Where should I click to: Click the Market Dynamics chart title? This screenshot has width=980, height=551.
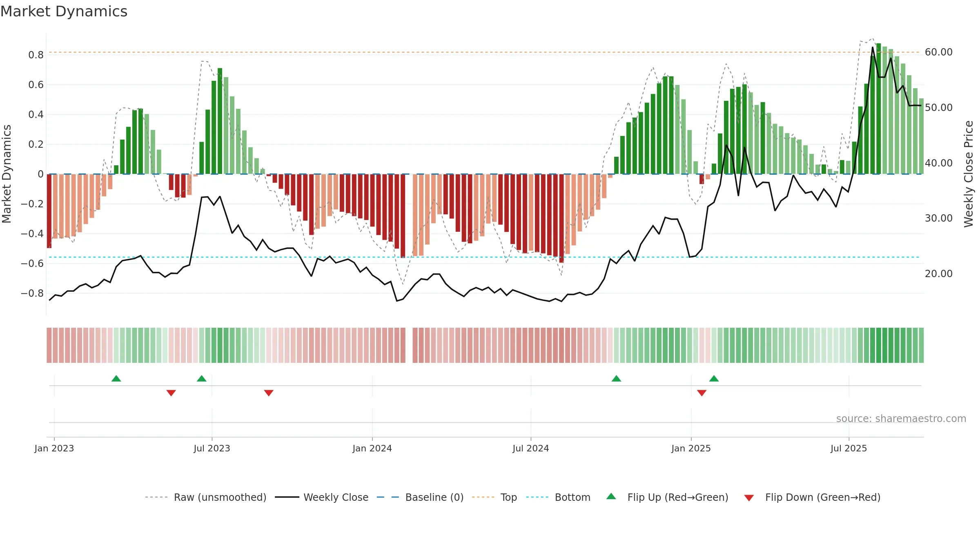[x=64, y=11]
